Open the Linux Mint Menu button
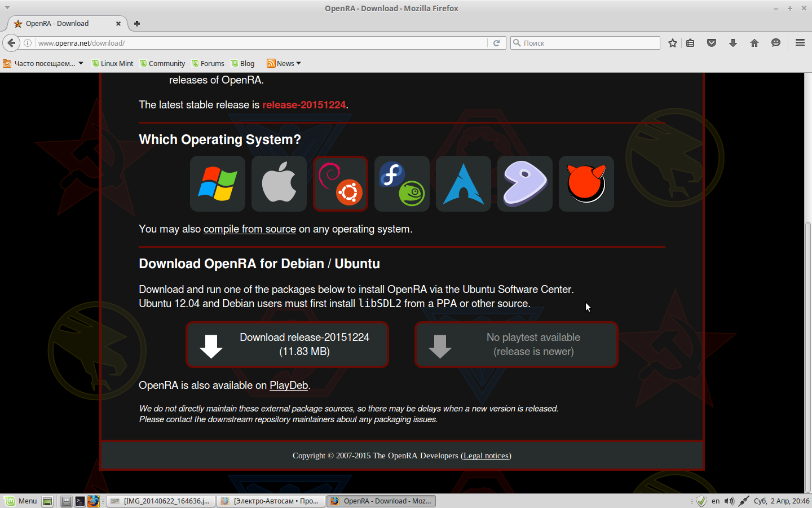Image resolution: width=812 pixels, height=508 pixels. point(21,501)
